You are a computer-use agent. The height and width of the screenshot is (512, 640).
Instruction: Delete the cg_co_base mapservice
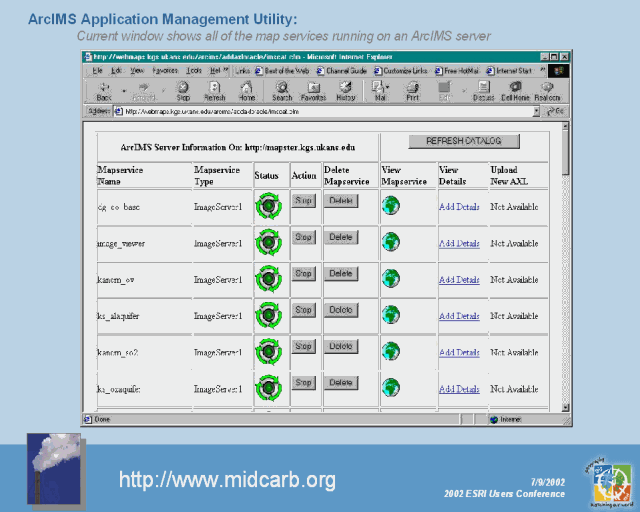(x=340, y=200)
